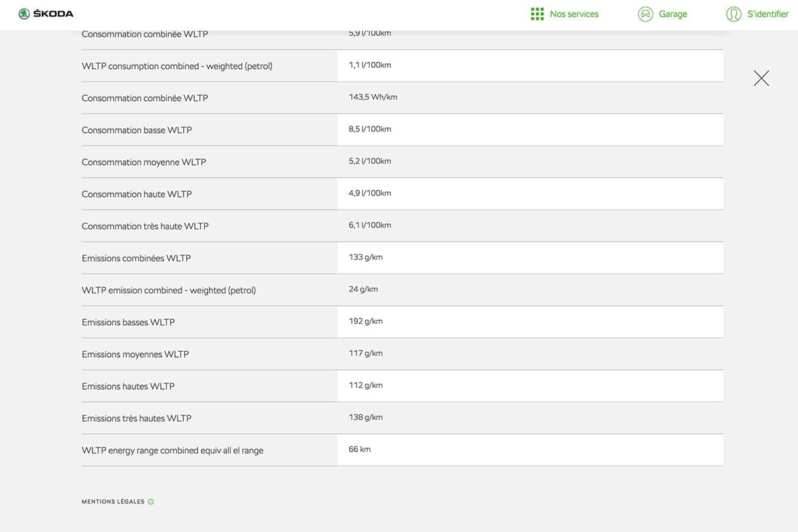Click the S'identifier user profile icon
The width and height of the screenshot is (798, 532).
[x=733, y=14]
